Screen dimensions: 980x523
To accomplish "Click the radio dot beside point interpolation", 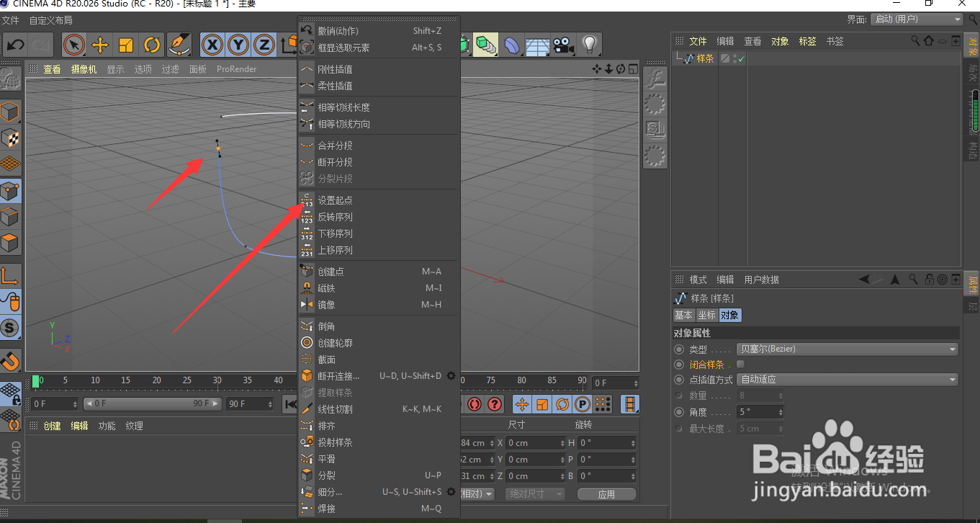I will point(679,380).
